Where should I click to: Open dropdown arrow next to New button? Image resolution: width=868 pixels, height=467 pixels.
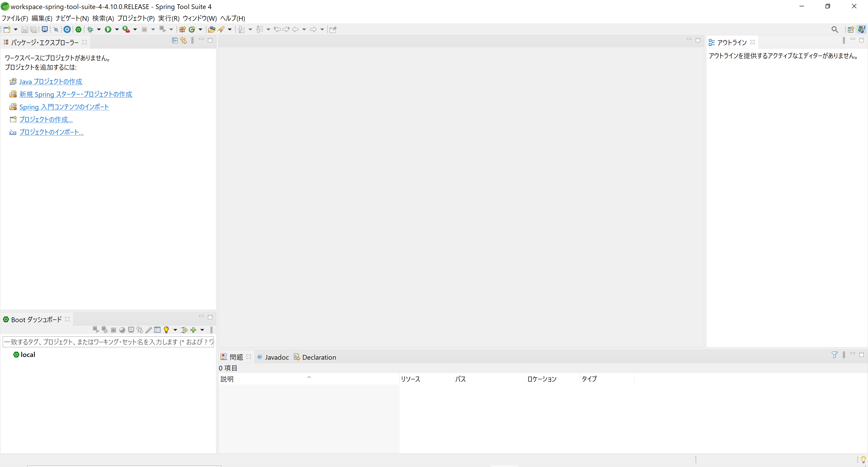16,30
